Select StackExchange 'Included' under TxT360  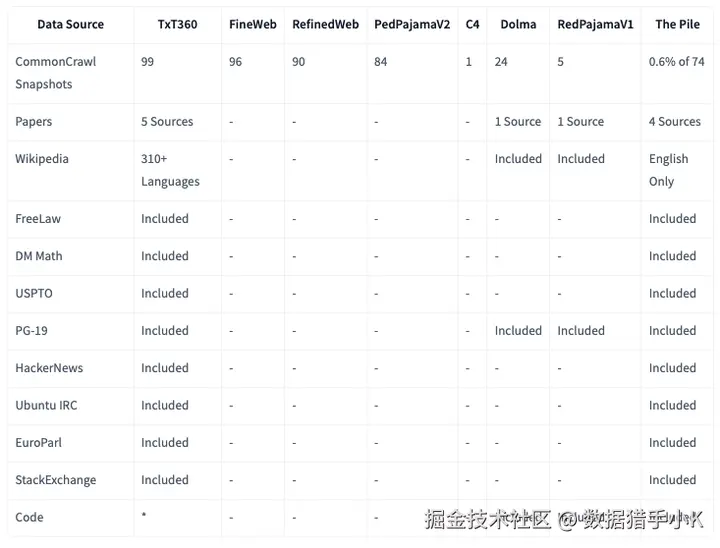165,480
